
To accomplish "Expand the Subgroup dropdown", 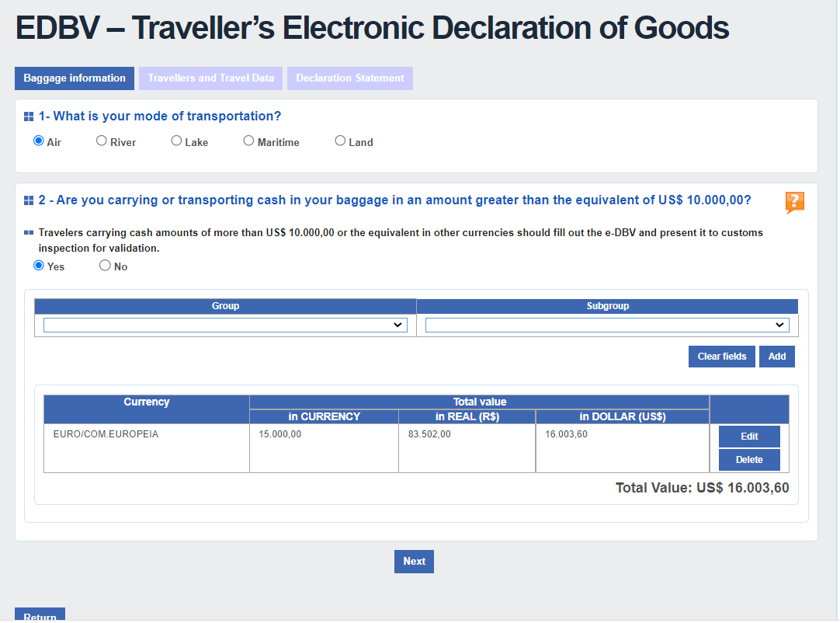I will pyautogui.click(x=607, y=325).
